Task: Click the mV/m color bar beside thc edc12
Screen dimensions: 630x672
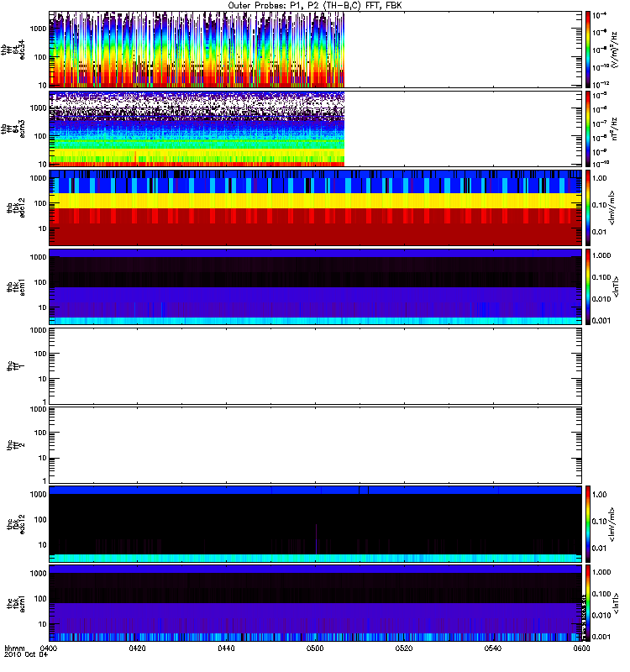Action: [588, 523]
